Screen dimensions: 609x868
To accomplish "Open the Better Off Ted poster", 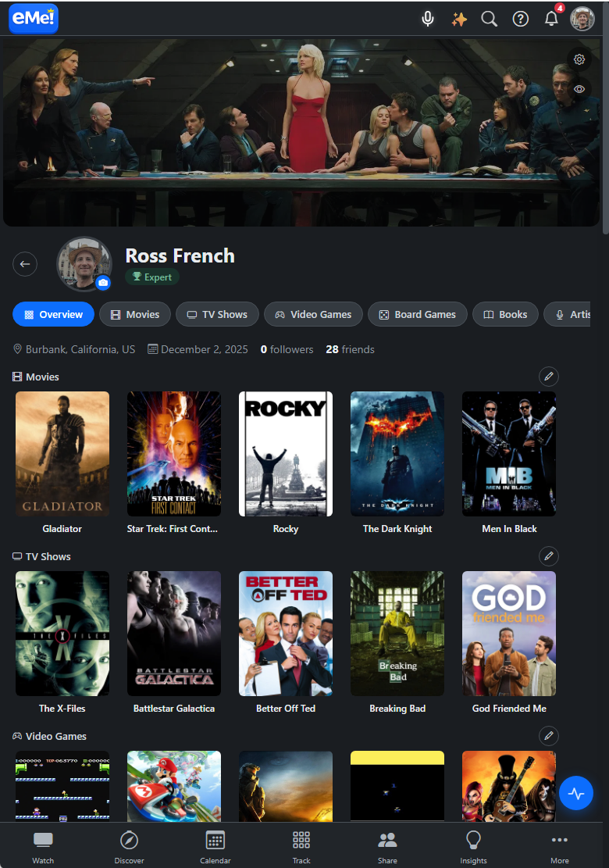I will pyautogui.click(x=286, y=634).
